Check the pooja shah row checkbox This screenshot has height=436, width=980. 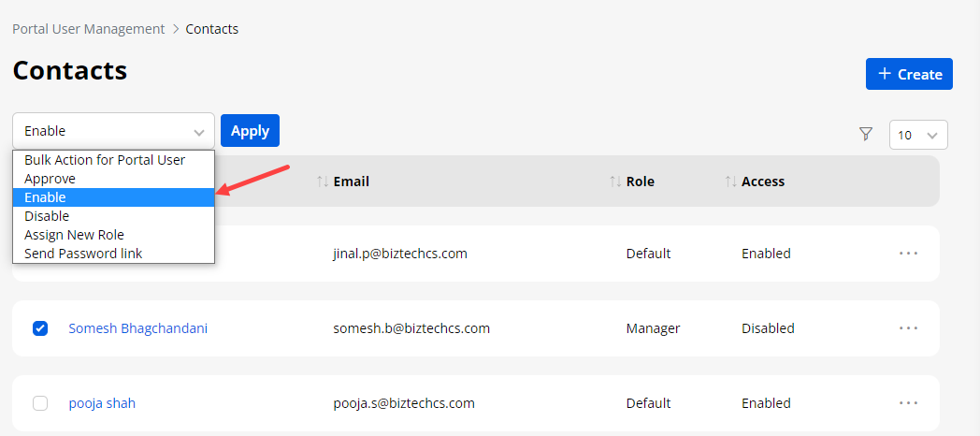(40, 403)
